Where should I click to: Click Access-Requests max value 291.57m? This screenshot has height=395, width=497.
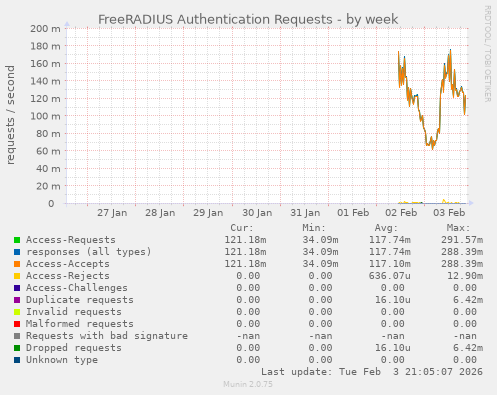462,240
